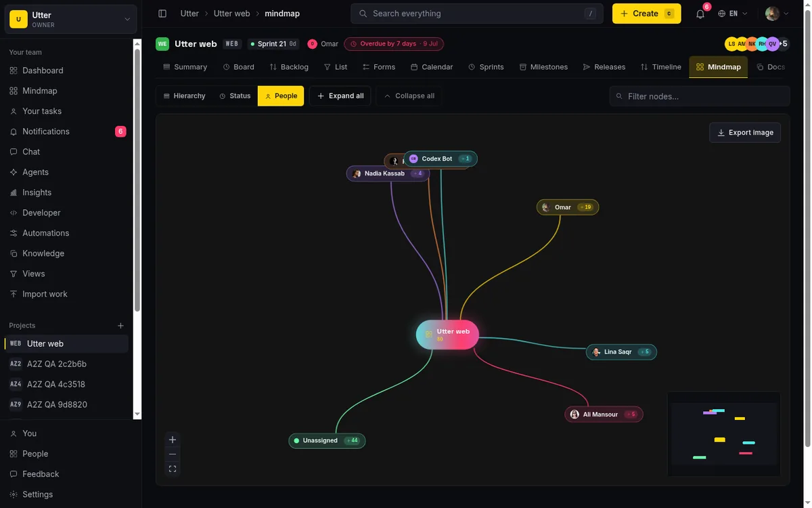Expand the Unassigned node
The height and width of the screenshot is (508, 812).
pos(352,441)
